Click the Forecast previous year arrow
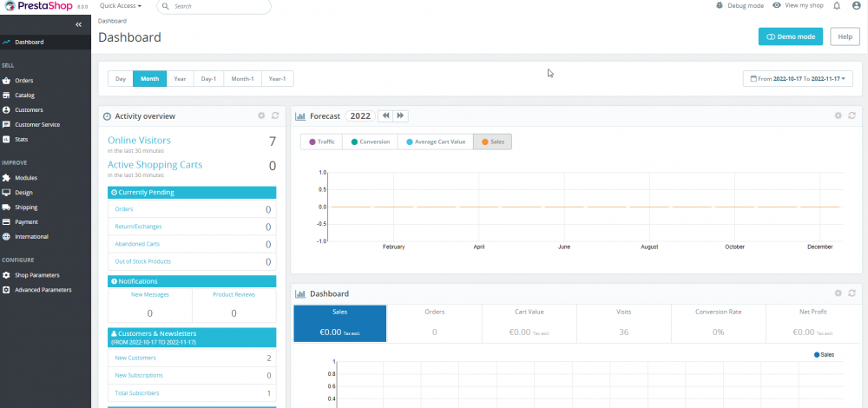This screenshot has height=408, width=868. (385, 115)
